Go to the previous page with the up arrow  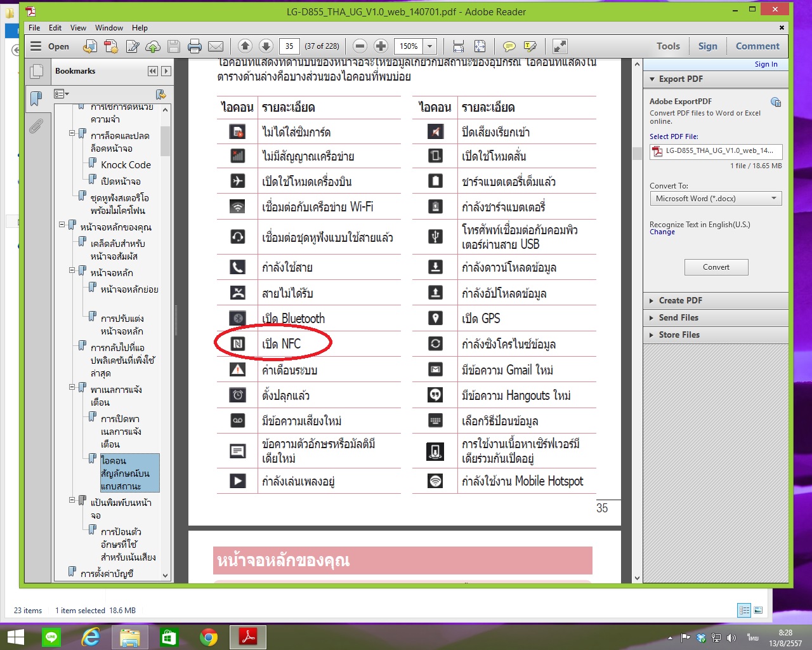tap(245, 46)
